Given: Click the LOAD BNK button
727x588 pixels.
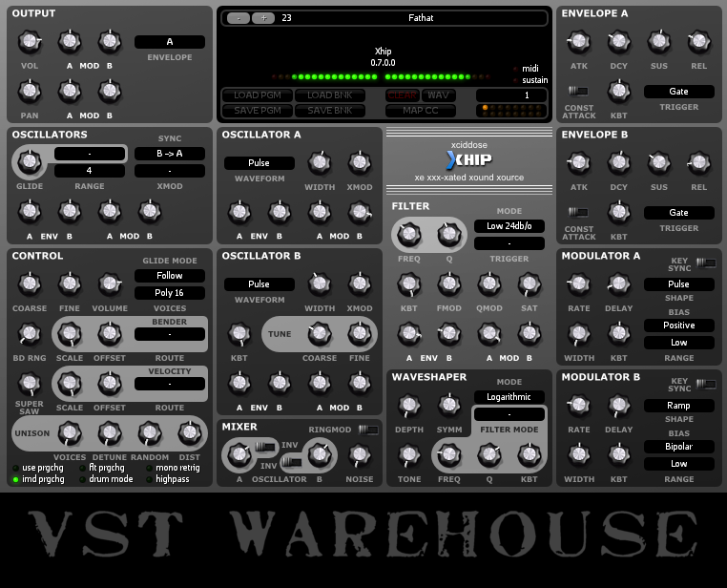Looking at the screenshot, I should coord(330,95).
